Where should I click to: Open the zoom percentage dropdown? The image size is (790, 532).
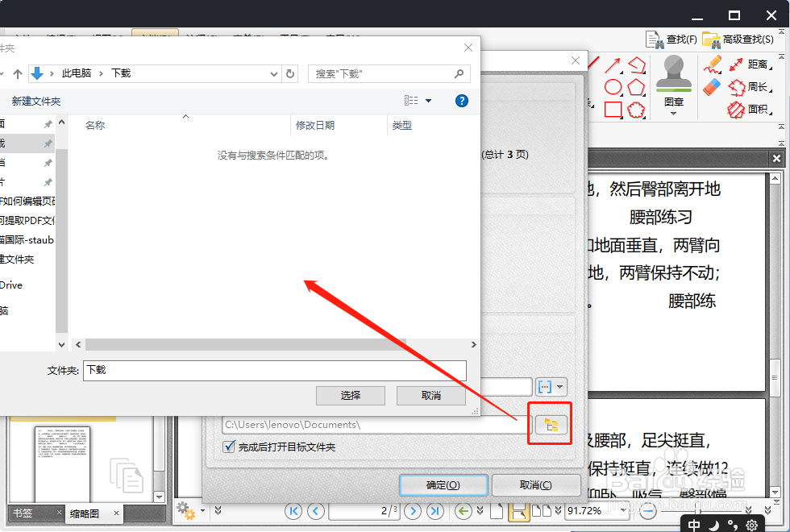click(x=622, y=510)
